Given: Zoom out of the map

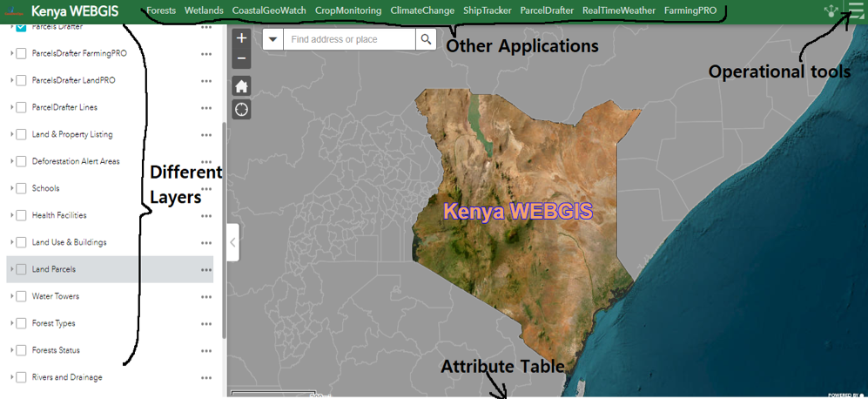Looking at the screenshot, I should (242, 59).
